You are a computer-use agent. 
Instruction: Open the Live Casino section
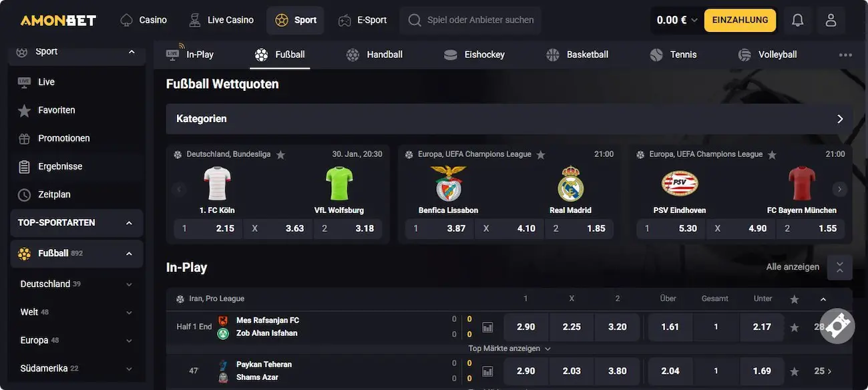220,20
